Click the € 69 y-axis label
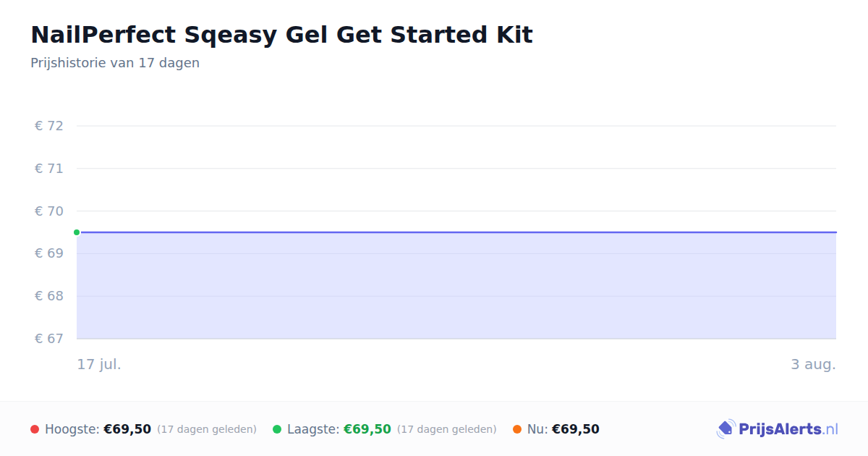The height and width of the screenshot is (456, 868). click(49, 253)
